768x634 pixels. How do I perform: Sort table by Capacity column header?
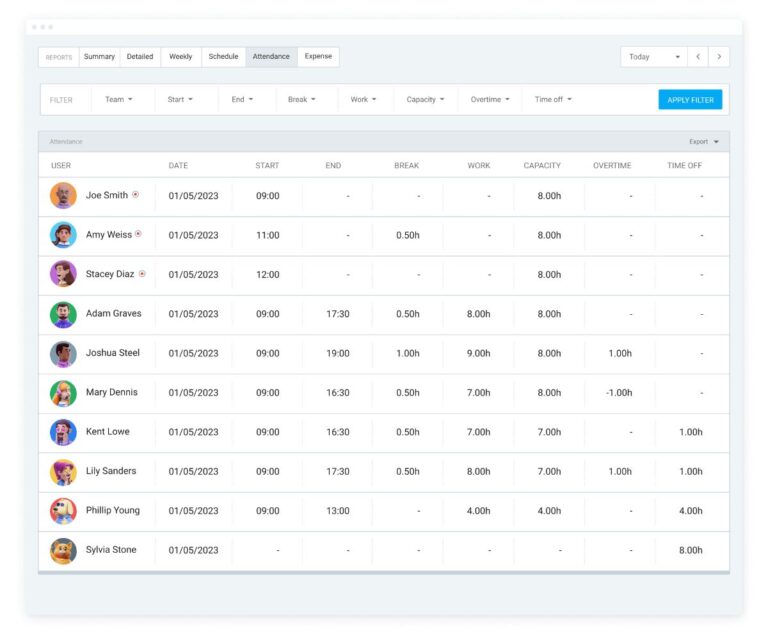click(x=542, y=166)
